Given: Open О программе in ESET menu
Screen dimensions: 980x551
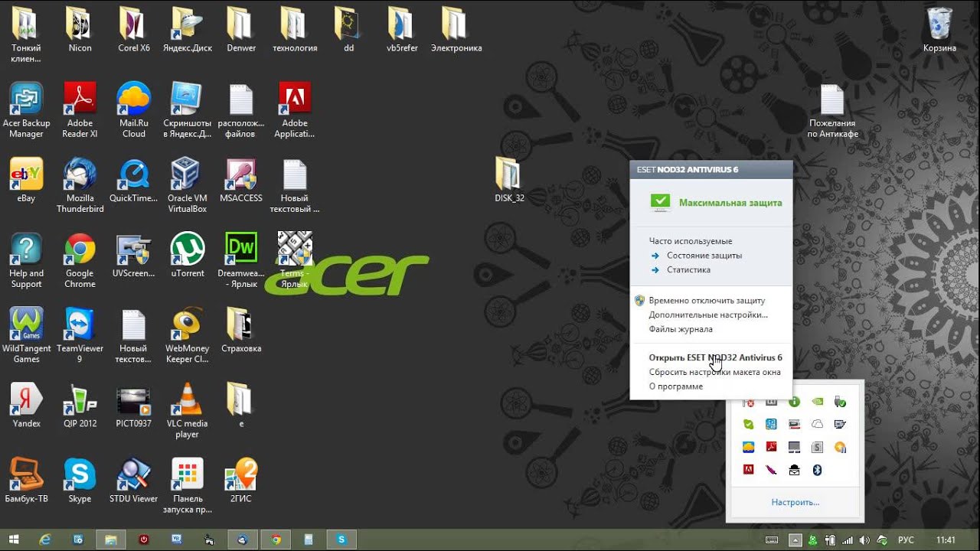Looking at the screenshot, I should [x=675, y=386].
